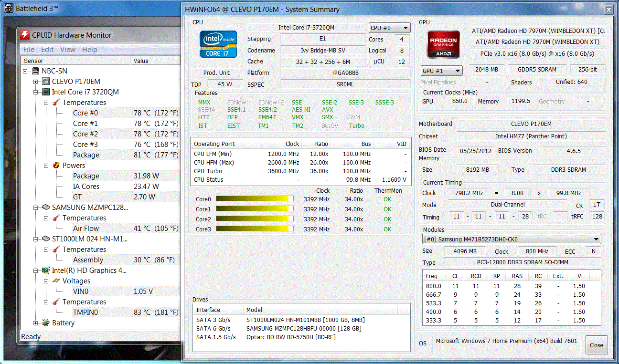The height and width of the screenshot is (364, 619).
Task: Click the thermometer icon beside Intel HD Graphics Temperatures
Action: pos(56,302)
